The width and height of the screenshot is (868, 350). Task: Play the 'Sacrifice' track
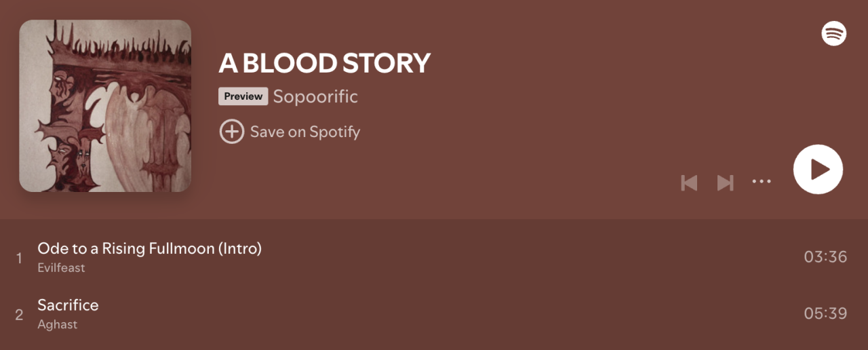click(x=68, y=305)
